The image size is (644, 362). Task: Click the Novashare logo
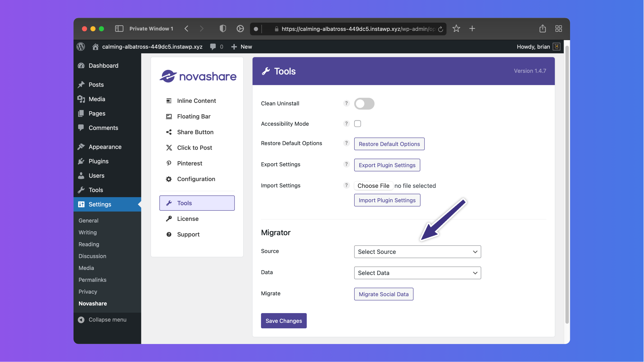coord(198,76)
